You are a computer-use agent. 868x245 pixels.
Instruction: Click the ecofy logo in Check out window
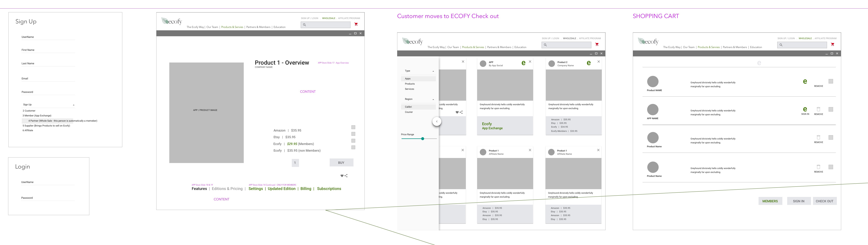pyautogui.click(x=413, y=41)
